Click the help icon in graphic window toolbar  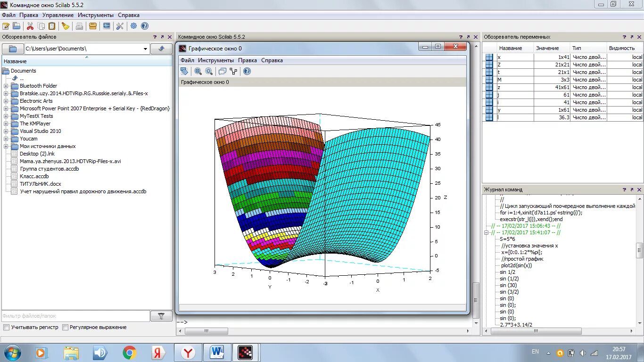(247, 71)
